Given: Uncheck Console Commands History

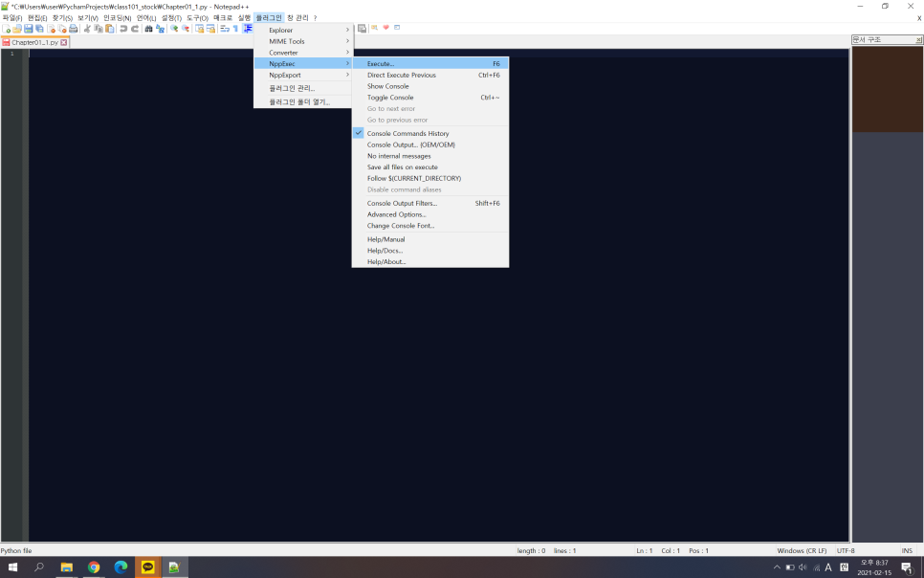Looking at the screenshot, I should coord(430,133).
